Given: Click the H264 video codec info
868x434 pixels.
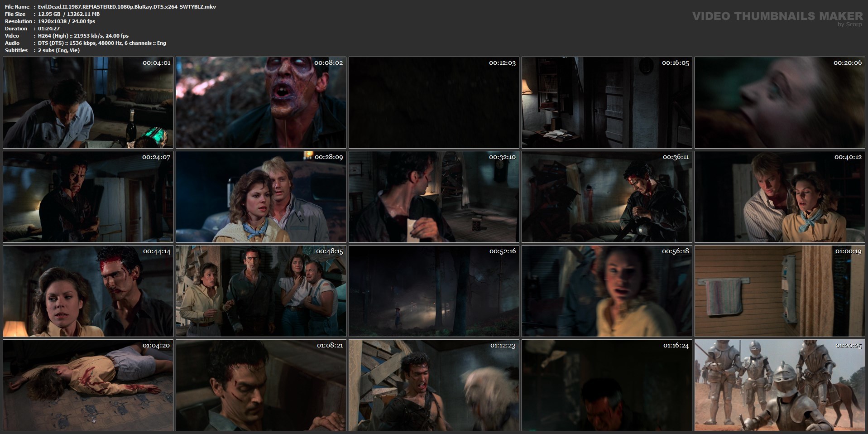Looking at the screenshot, I should (83, 36).
